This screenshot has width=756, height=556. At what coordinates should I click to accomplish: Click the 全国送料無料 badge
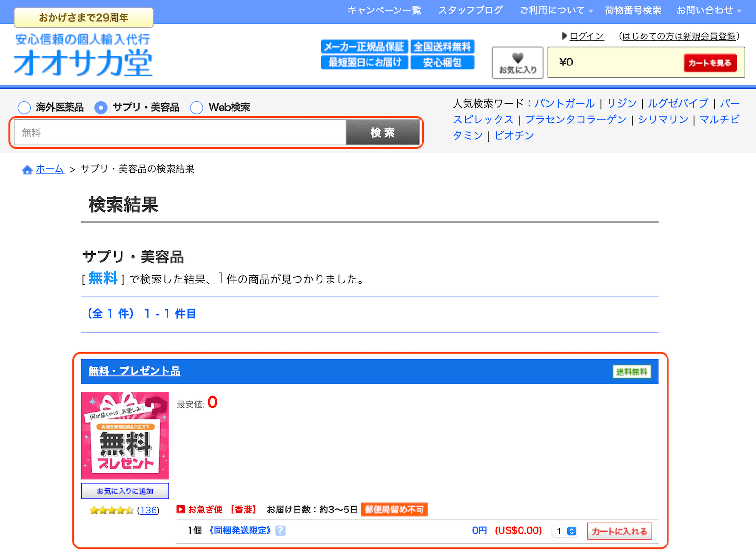click(x=442, y=47)
